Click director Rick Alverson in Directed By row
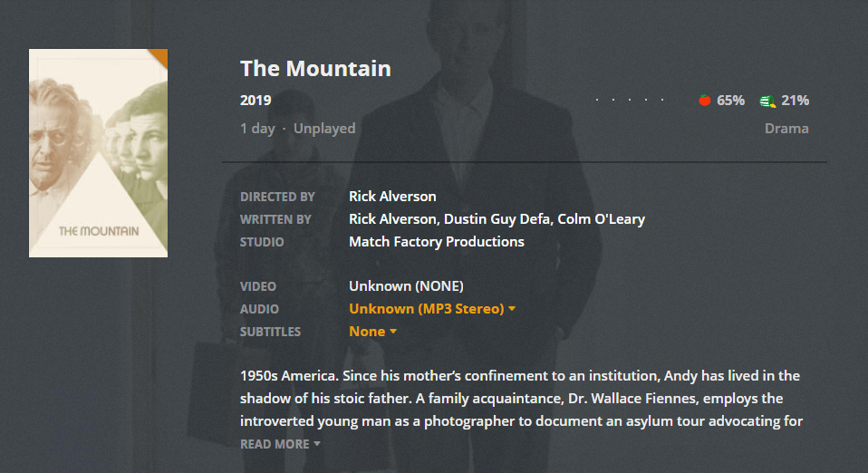This screenshot has width=868, height=473. pos(392,197)
